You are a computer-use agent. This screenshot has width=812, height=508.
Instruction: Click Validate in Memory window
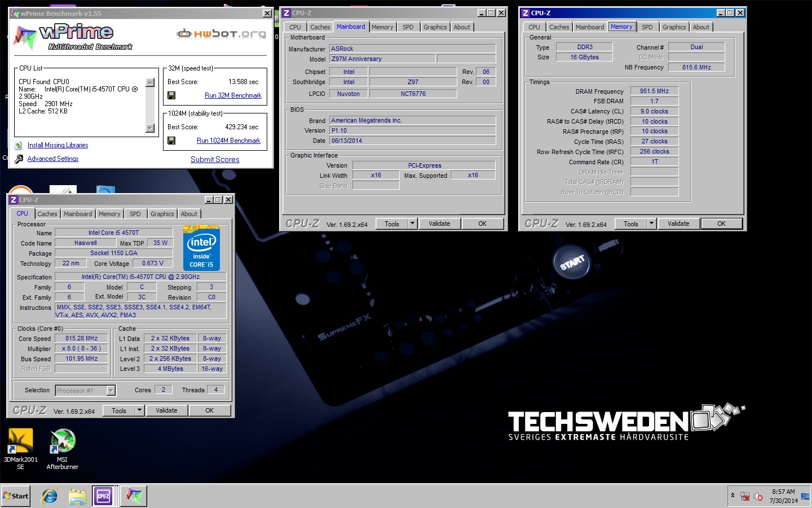tap(678, 224)
